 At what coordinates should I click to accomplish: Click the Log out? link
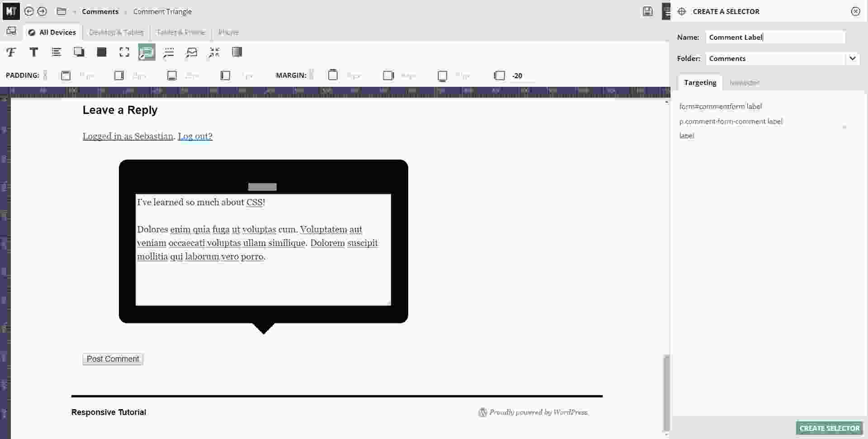195,137
